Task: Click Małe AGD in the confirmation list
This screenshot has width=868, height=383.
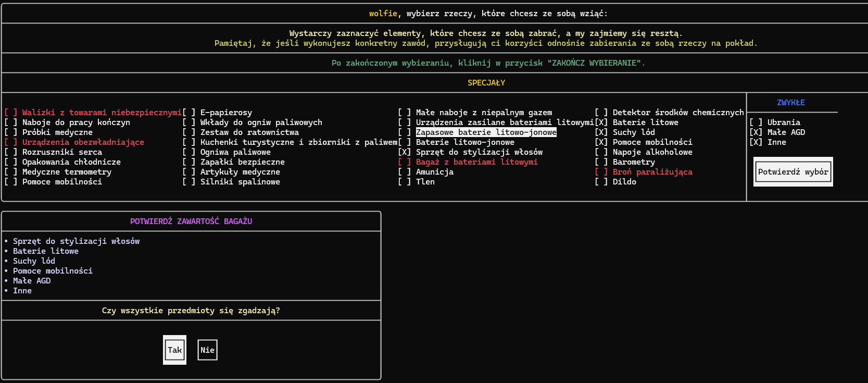Action: (x=32, y=281)
